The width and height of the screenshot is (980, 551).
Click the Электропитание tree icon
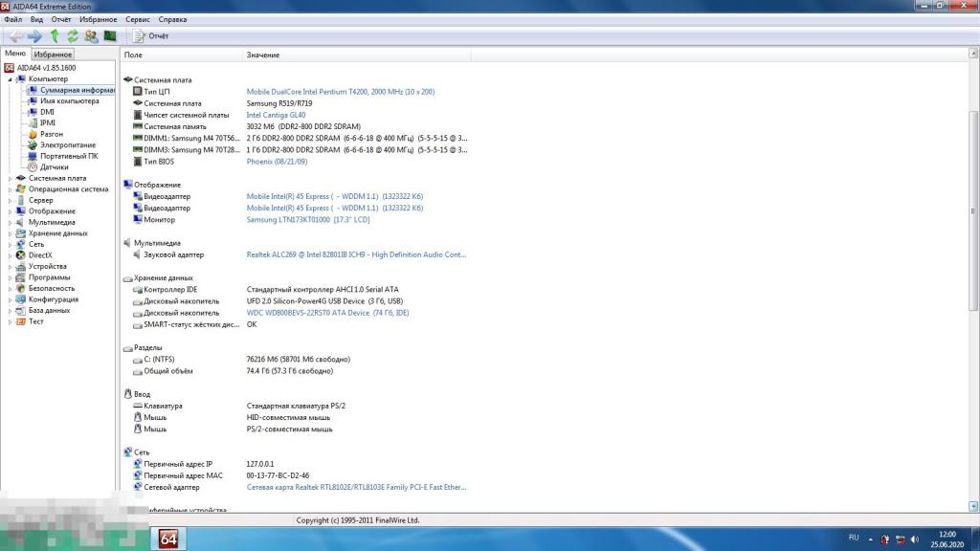pos(33,145)
